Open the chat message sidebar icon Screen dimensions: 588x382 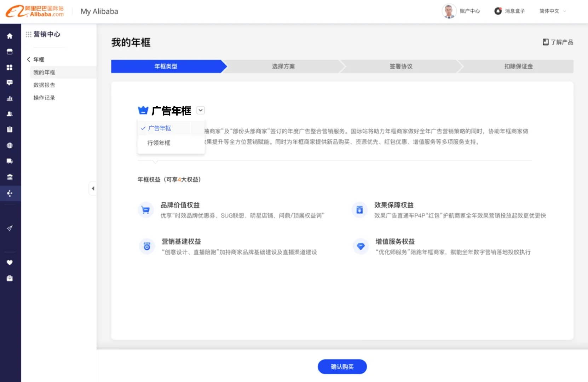click(x=10, y=83)
